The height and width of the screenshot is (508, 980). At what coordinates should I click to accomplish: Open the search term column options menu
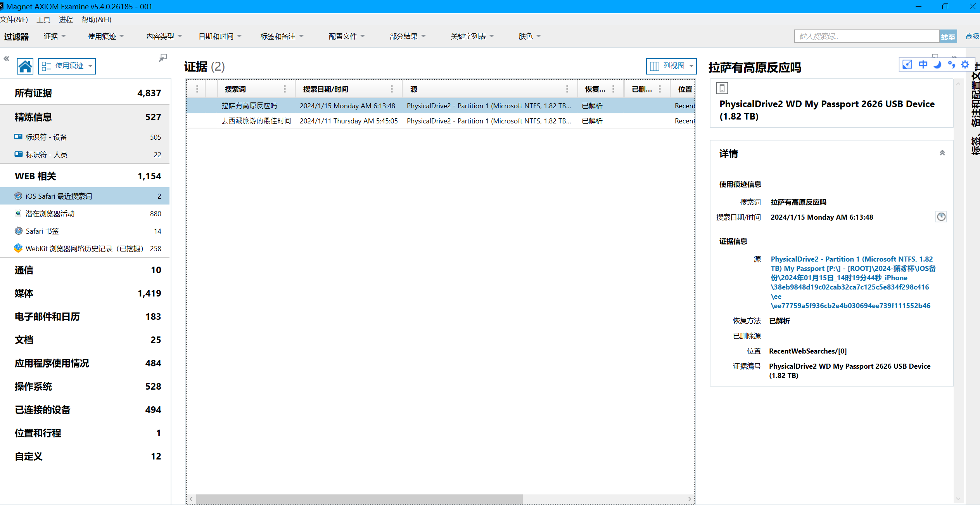click(x=285, y=89)
